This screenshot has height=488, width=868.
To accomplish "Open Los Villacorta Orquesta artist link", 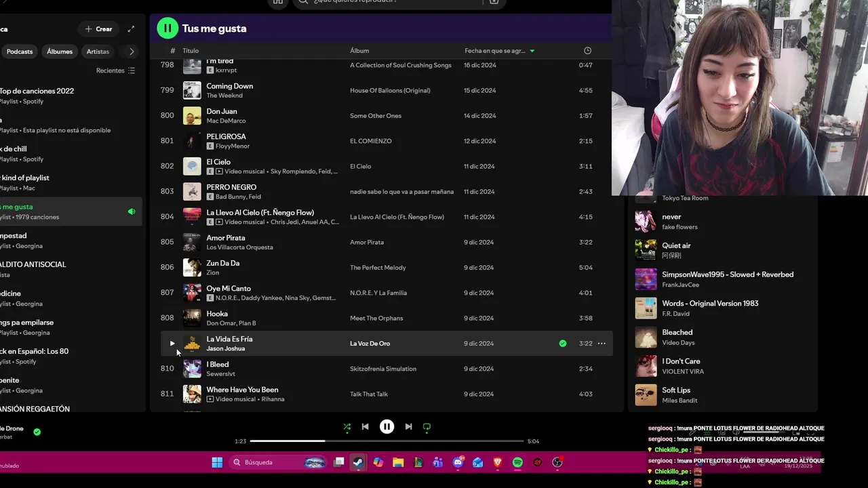I will pyautogui.click(x=239, y=247).
